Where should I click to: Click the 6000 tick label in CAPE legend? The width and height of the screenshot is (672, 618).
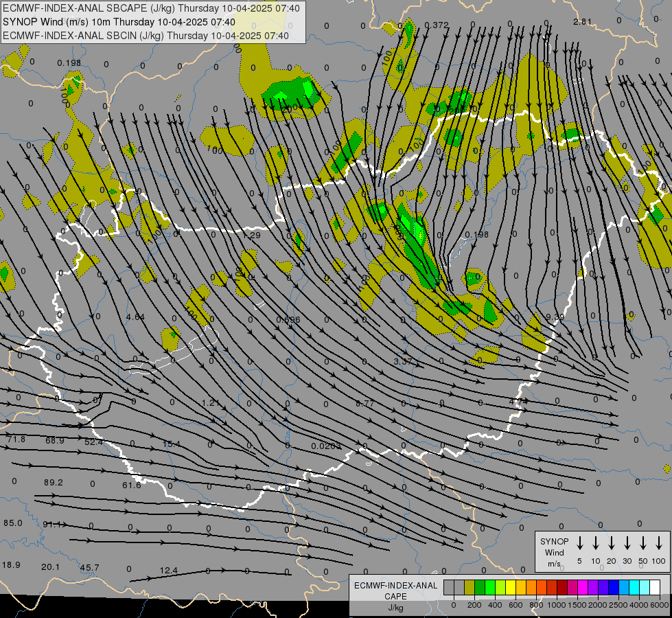click(660, 605)
